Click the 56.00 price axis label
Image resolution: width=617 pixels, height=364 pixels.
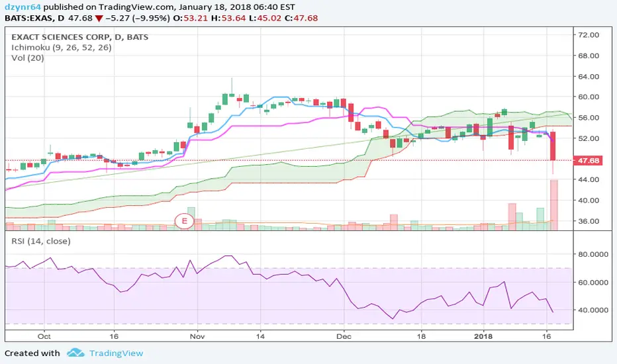(x=589, y=118)
